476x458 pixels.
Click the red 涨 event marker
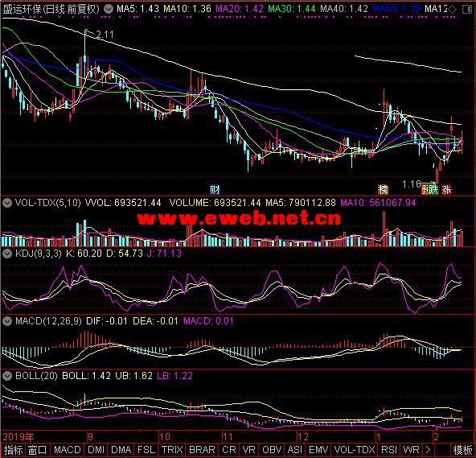tap(446, 190)
